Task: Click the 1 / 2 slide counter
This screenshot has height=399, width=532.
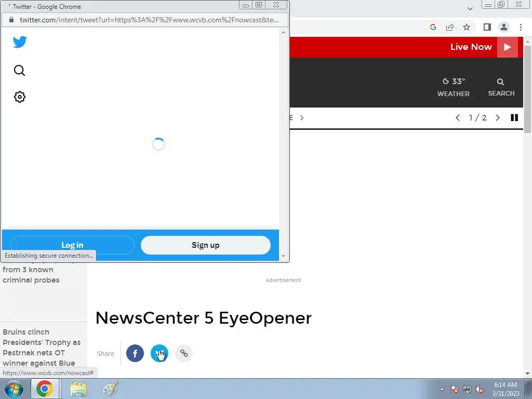Action: [478, 118]
